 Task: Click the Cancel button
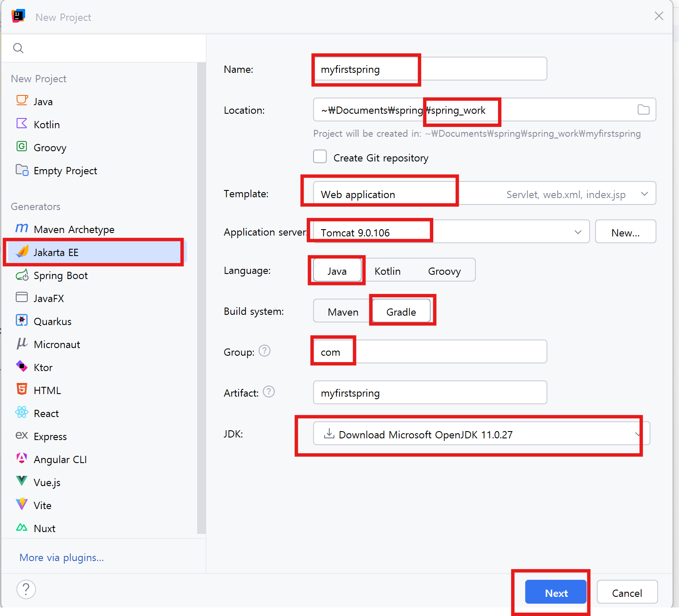(627, 592)
